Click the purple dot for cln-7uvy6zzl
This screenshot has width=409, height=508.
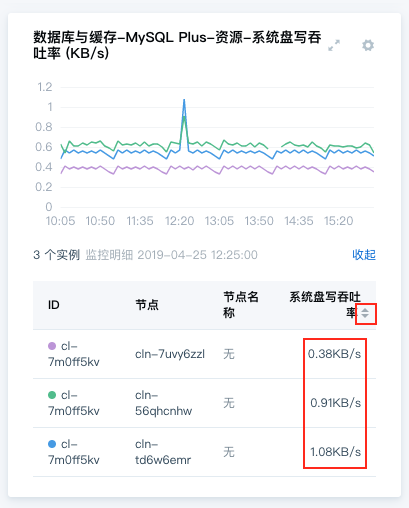tap(52, 346)
